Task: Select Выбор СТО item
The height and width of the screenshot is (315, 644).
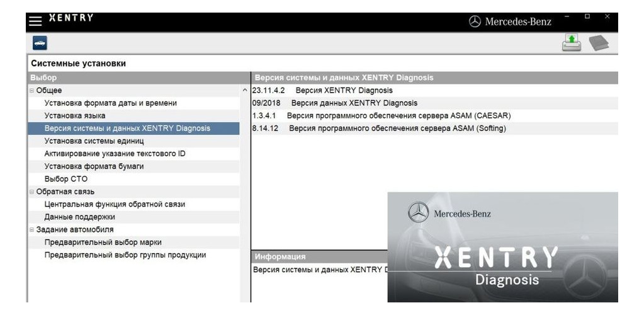Action: tap(134, 179)
